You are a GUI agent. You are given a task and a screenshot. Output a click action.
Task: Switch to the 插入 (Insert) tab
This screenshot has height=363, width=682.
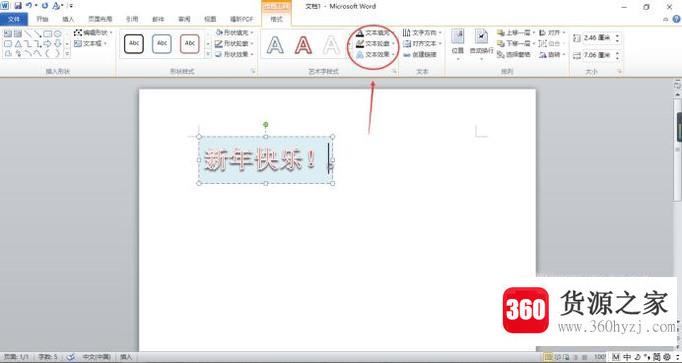point(68,19)
